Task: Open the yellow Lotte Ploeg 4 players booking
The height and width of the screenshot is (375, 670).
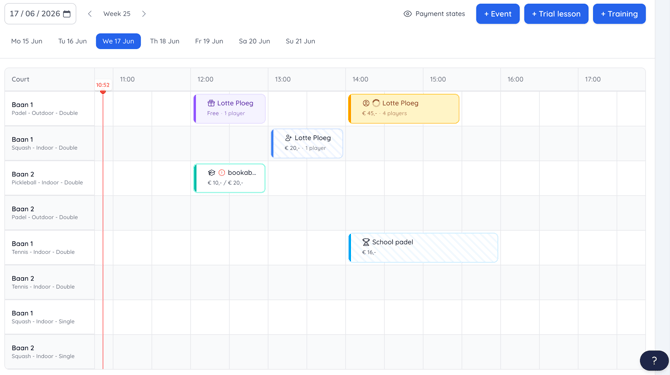Action: 404,109
